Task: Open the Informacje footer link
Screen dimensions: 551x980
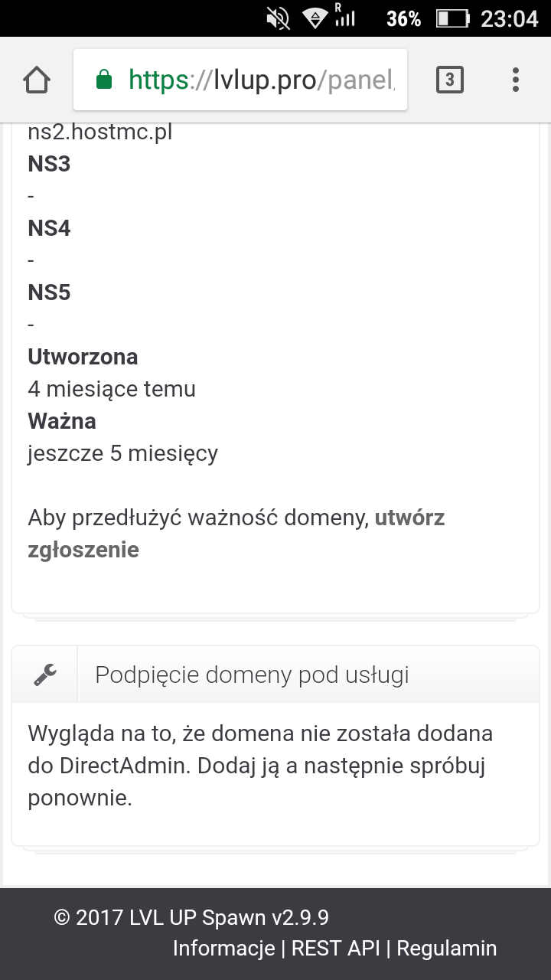Action: (x=223, y=949)
